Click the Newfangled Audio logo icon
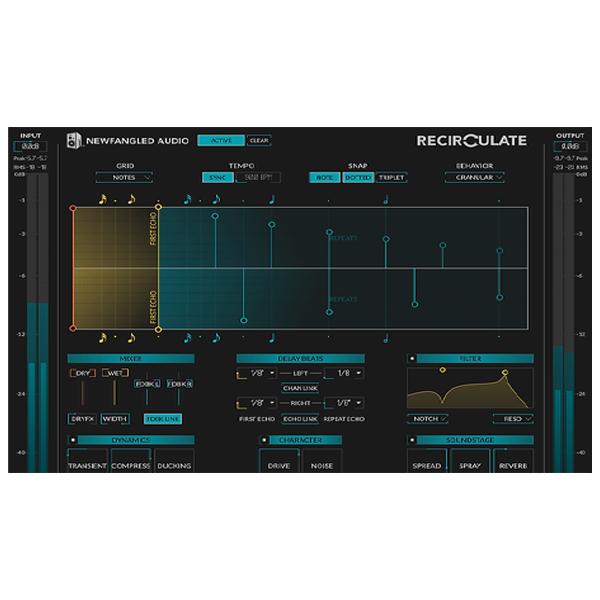Viewport: 600px width, 600px height. (x=74, y=141)
